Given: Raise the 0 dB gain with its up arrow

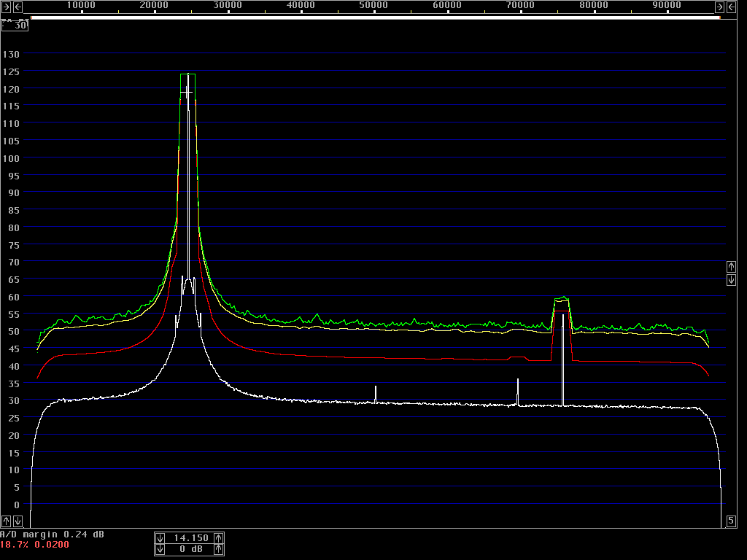Looking at the screenshot, I should tap(219, 550).
